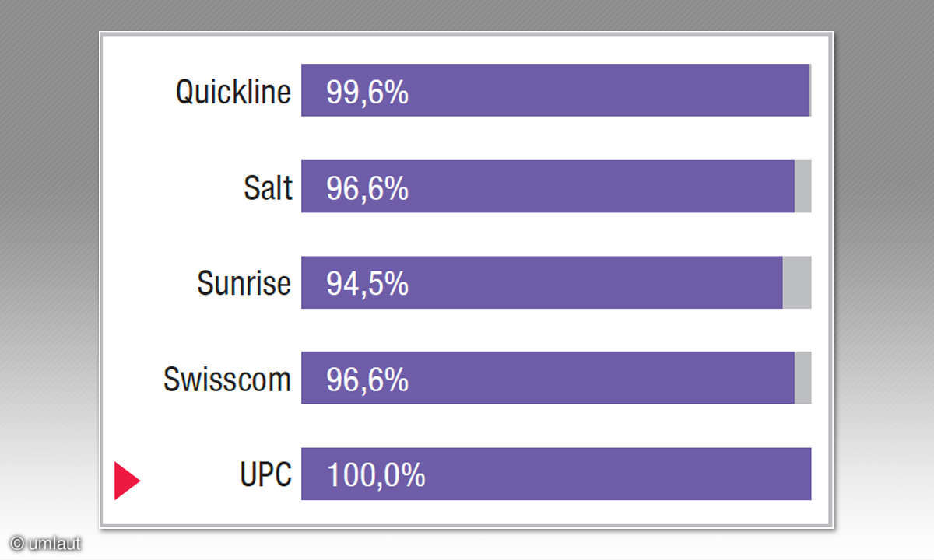Click the grey remainder of Salt bar

point(803,186)
